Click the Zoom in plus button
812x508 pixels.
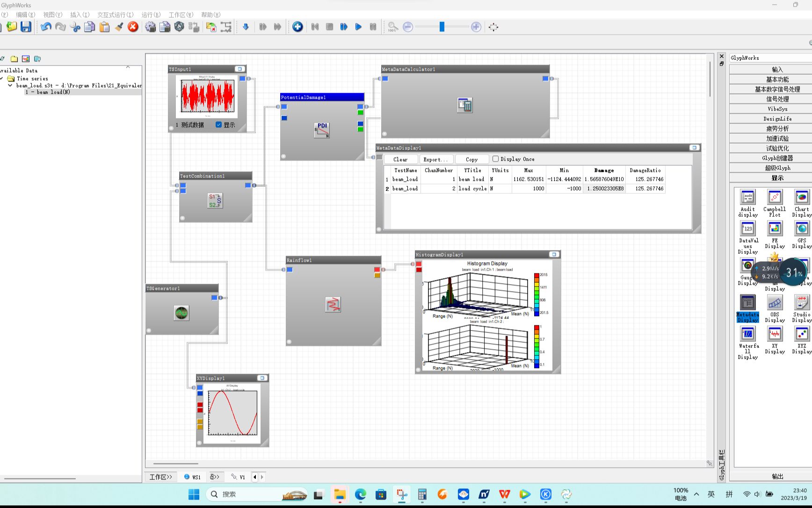[476, 27]
